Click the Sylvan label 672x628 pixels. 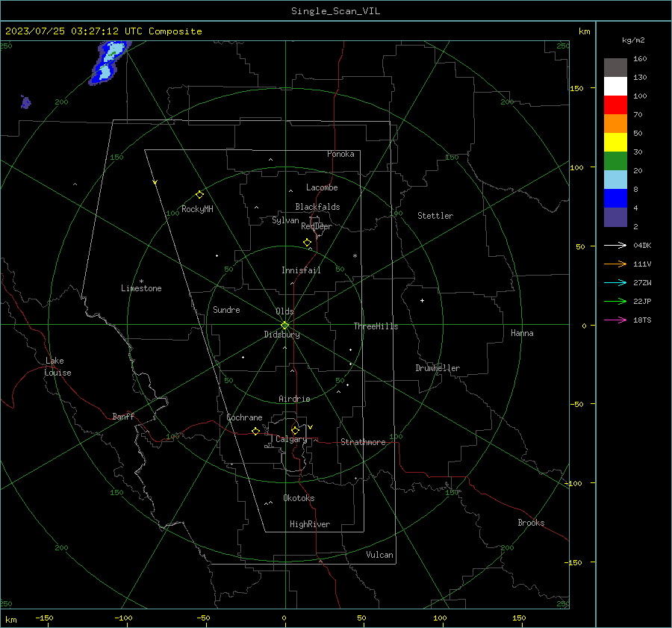(285, 220)
